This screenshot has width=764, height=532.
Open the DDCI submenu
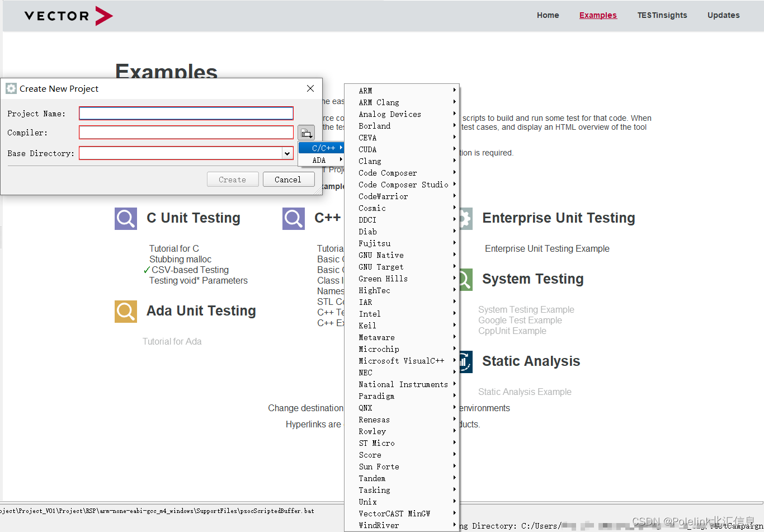click(402, 220)
